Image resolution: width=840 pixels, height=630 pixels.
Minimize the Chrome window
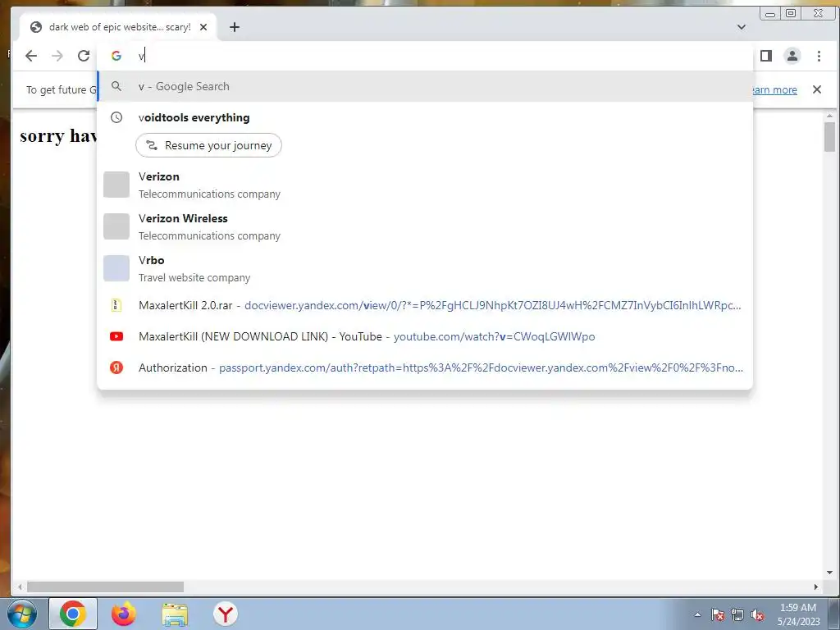click(x=770, y=13)
